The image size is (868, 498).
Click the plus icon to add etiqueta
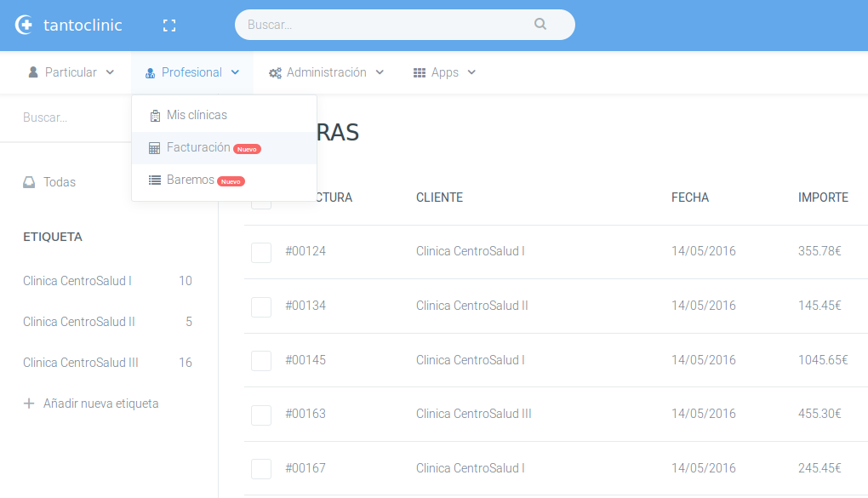29,404
